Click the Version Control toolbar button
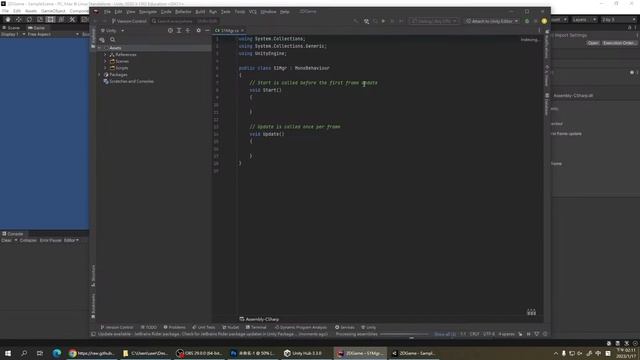 (129, 21)
